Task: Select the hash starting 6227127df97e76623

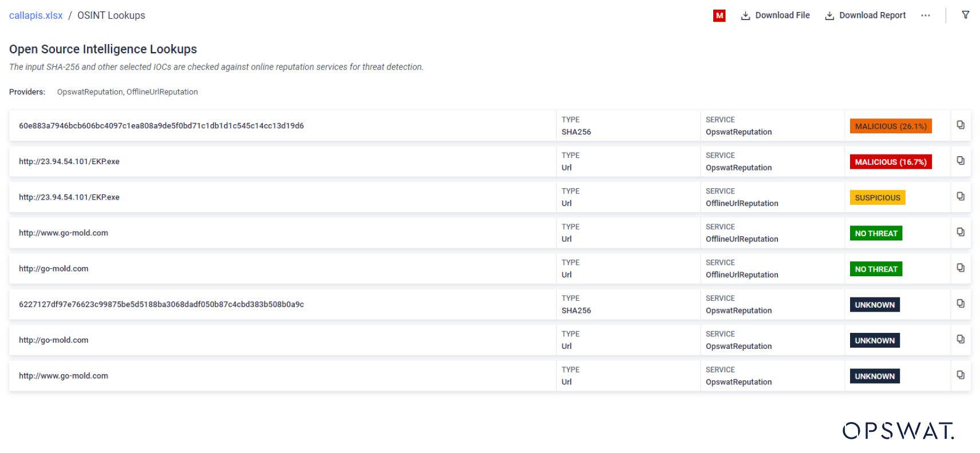Action: [x=161, y=304]
